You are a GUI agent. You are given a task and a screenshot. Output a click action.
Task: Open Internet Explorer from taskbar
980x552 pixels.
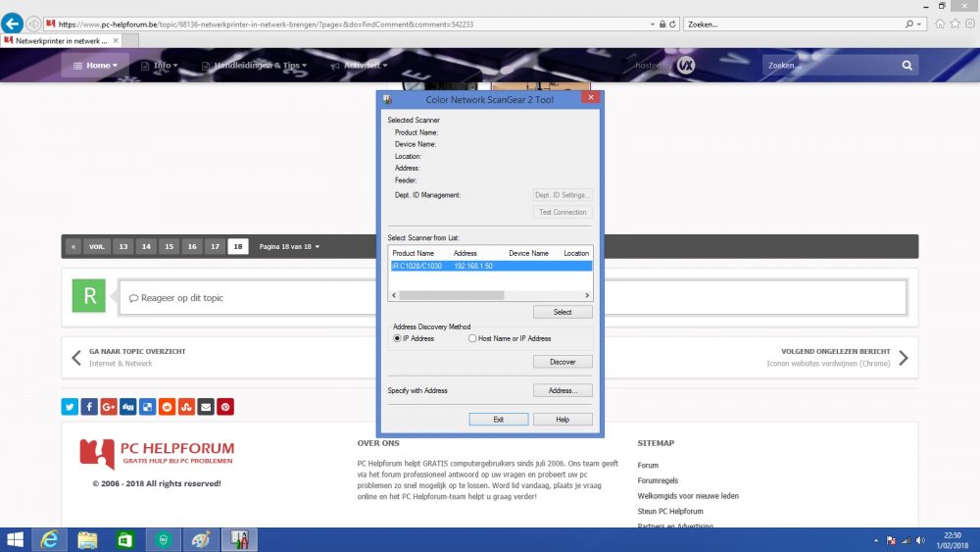(49, 539)
